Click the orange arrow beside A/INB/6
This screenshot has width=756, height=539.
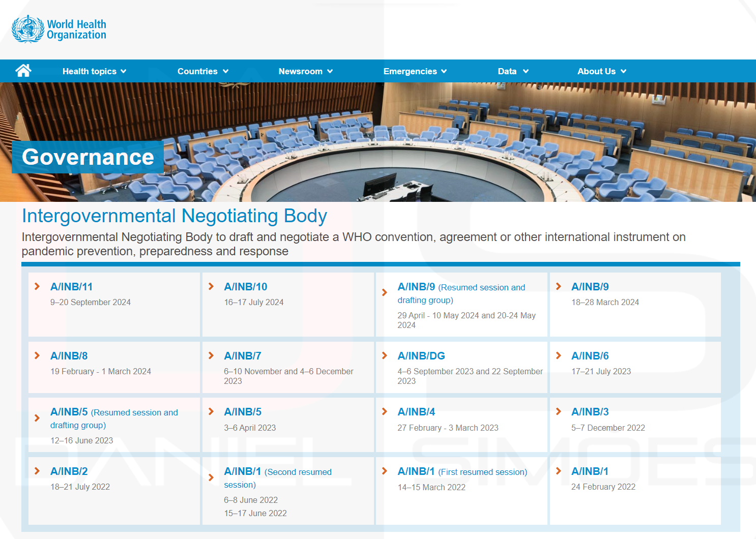click(x=559, y=355)
